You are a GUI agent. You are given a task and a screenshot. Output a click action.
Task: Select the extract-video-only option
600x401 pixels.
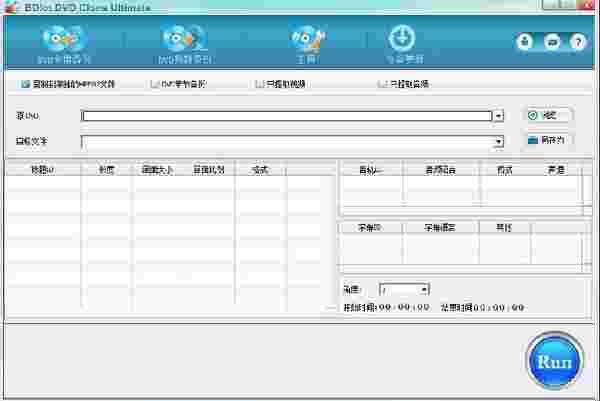259,84
